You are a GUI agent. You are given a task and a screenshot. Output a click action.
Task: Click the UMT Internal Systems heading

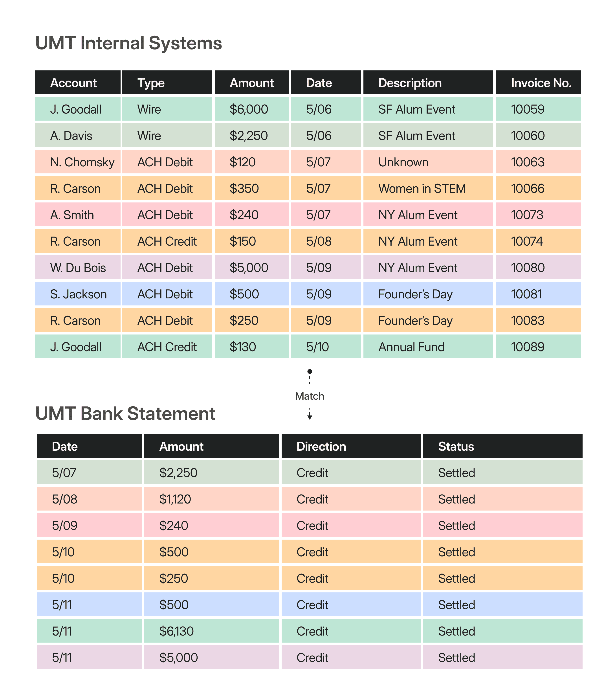[129, 43]
